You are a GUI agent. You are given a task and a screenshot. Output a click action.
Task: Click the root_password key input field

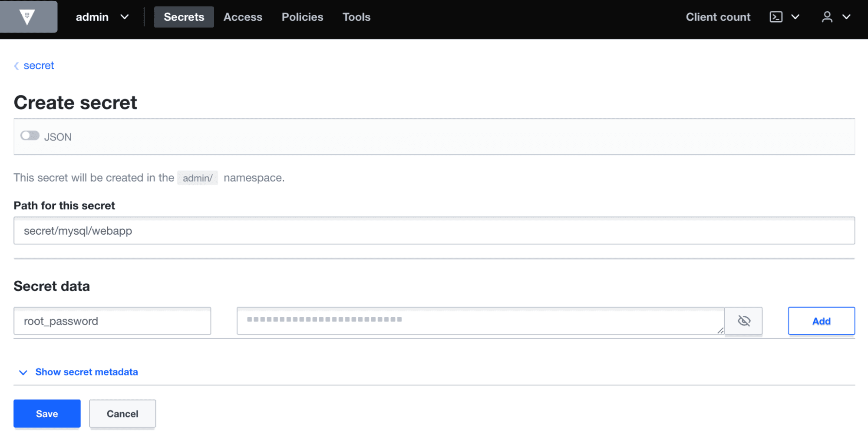[112, 321]
